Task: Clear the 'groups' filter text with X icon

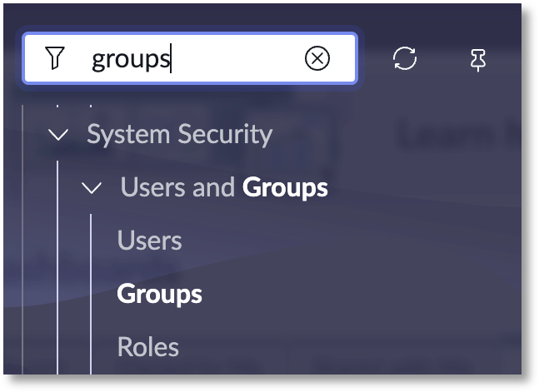Action: click(x=317, y=58)
